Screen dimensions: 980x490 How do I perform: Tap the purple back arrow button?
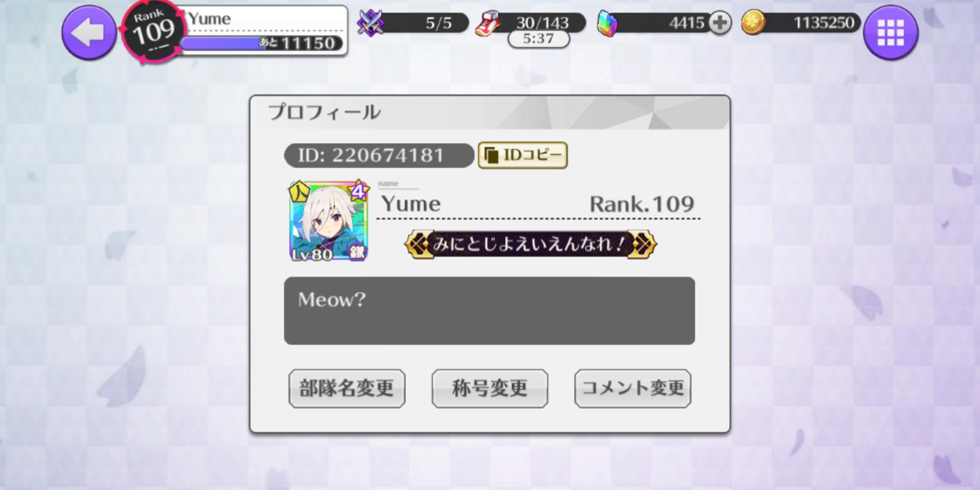[89, 32]
